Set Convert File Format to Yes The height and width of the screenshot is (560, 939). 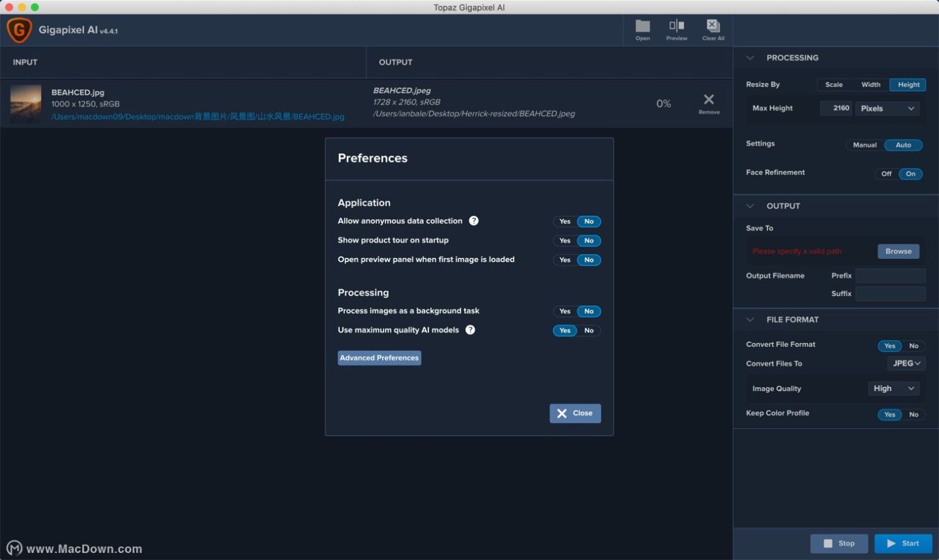click(x=889, y=346)
